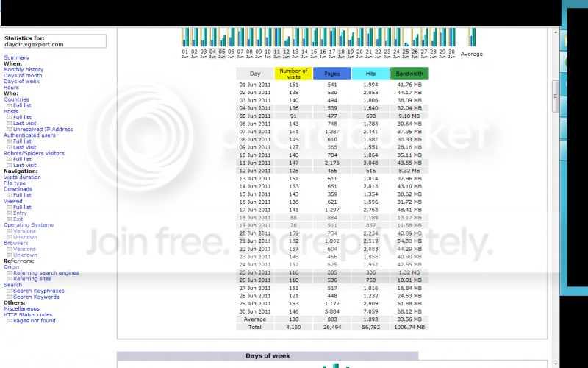Open Search Keywords list

(x=36, y=297)
